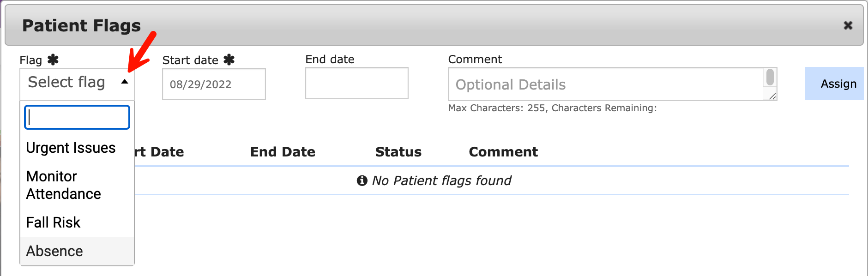Click the flag search text box

coord(77,117)
